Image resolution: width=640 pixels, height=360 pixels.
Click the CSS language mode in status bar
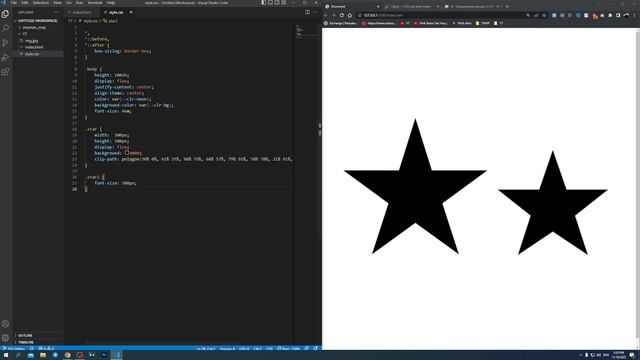(x=269, y=349)
